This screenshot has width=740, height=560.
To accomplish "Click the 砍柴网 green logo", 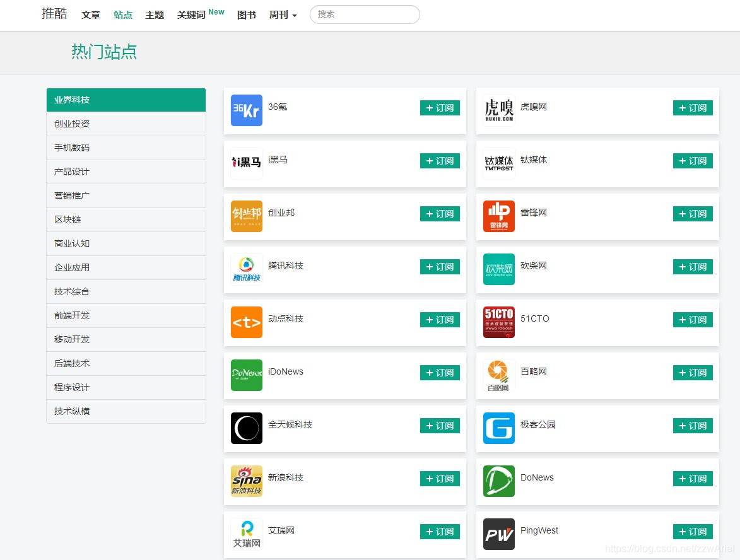I will tap(499, 269).
